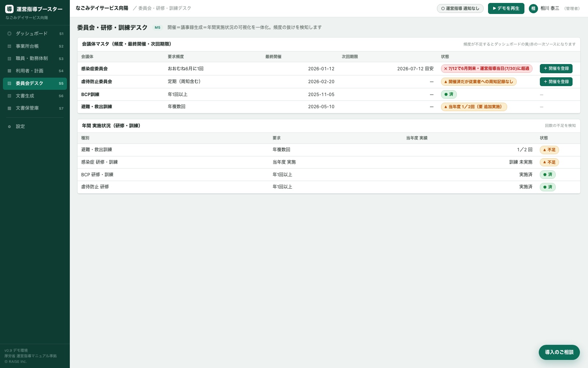Image resolution: width=588 pixels, height=368 pixels.
Task: Click the red 7/12で6月到来 overdue status badge
Action: (487, 68)
